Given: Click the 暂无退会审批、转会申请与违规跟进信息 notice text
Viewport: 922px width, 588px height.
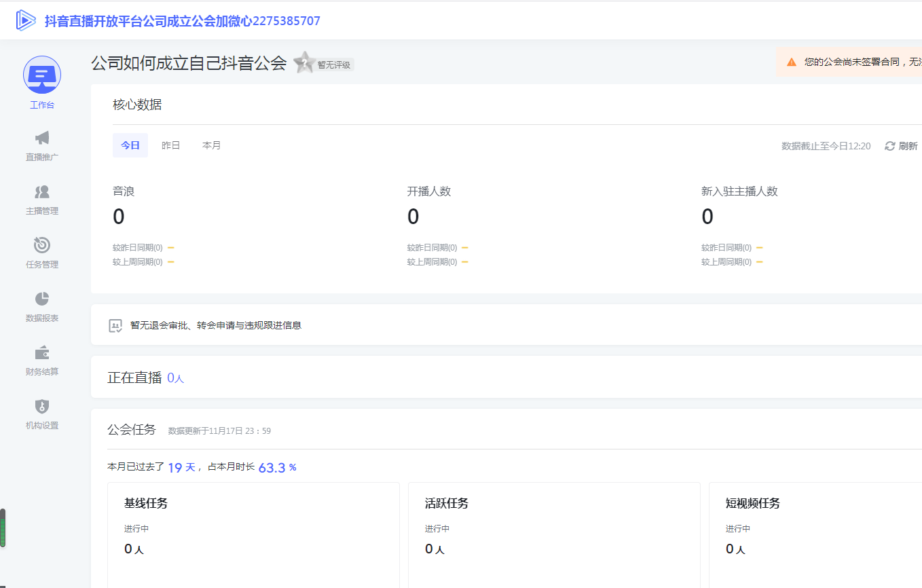Looking at the screenshot, I should [x=216, y=326].
